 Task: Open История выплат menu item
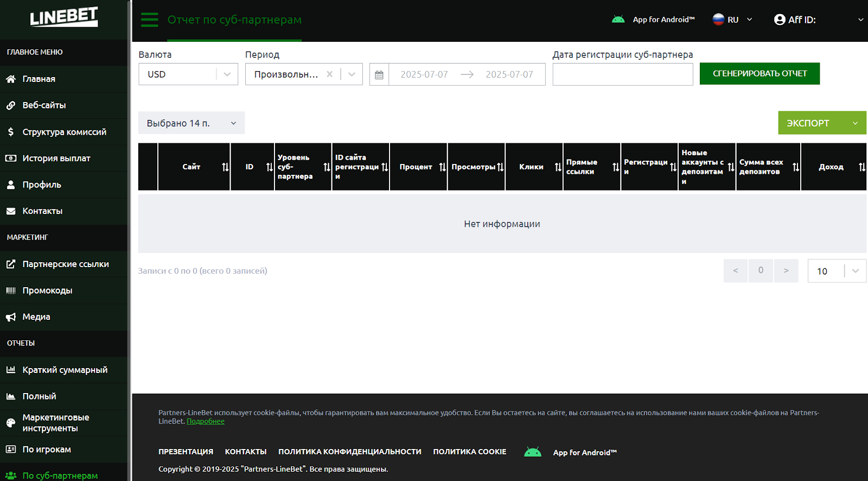click(56, 159)
